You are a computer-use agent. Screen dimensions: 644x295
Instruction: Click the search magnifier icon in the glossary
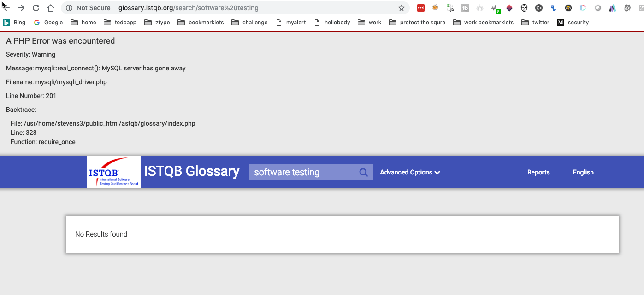point(363,173)
